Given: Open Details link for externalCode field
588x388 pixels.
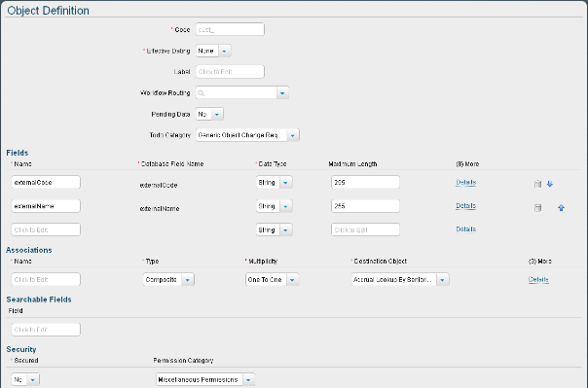Looking at the screenshot, I should pyautogui.click(x=465, y=183).
